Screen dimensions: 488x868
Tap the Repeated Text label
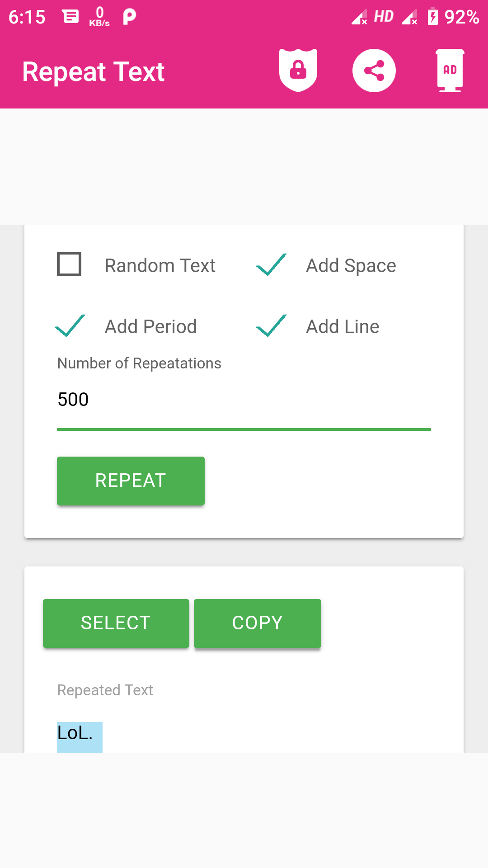coord(105,690)
